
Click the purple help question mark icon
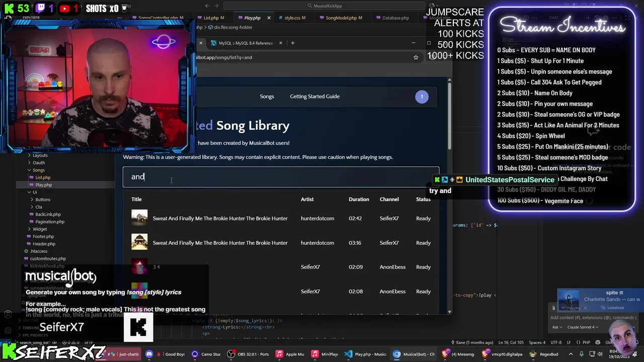(x=422, y=97)
